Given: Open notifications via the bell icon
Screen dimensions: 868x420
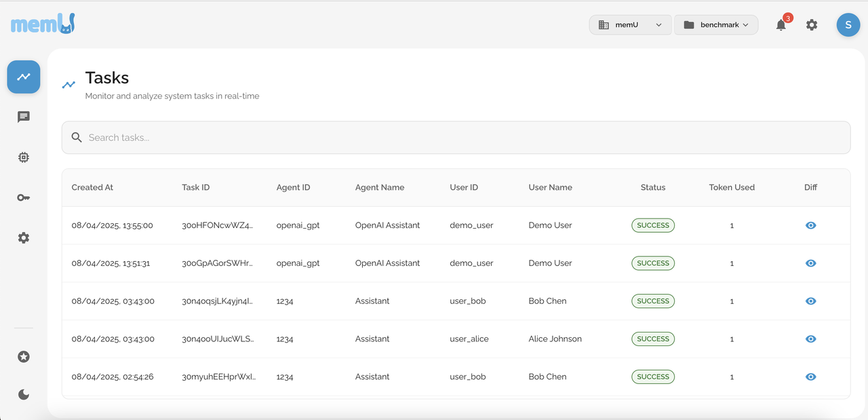Looking at the screenshot, I should (781, 24).
